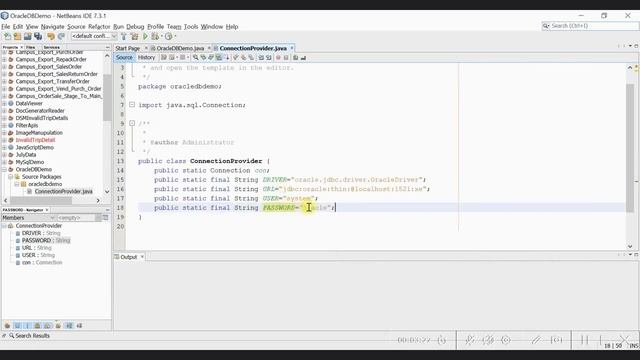The width and height of the screenshot is (640, 360).
Task: Click the screen recorder stop X icon
Action: point(624,339)
